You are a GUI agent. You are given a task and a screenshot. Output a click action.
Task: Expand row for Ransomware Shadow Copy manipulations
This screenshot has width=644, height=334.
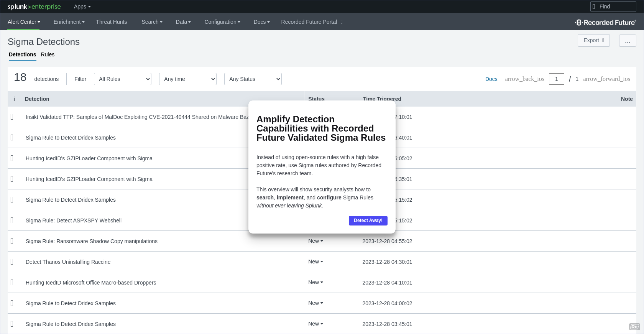pos(12,241)
